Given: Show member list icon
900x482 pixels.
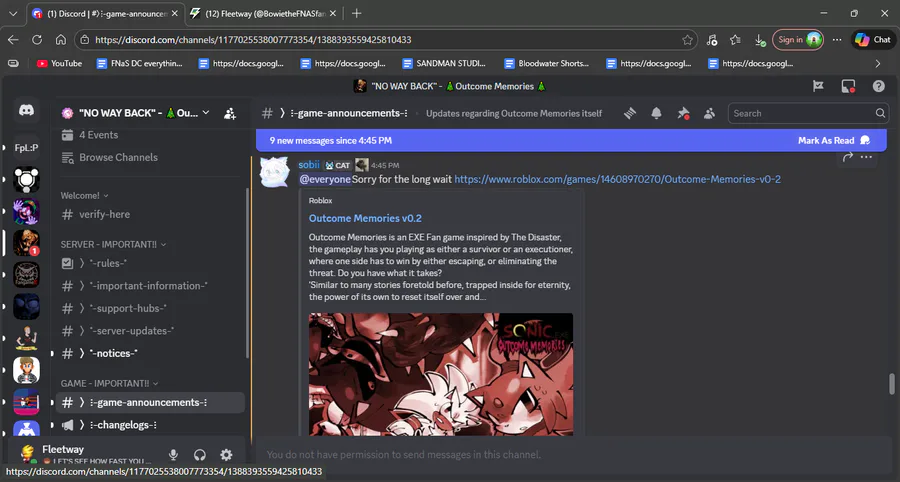Looking at the screenshot, I should tap(709, 114).
